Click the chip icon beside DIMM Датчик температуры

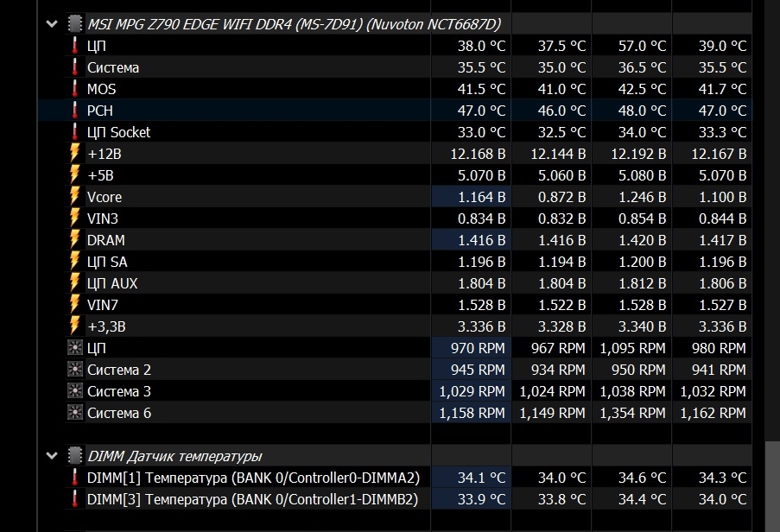tap(74, 456)
